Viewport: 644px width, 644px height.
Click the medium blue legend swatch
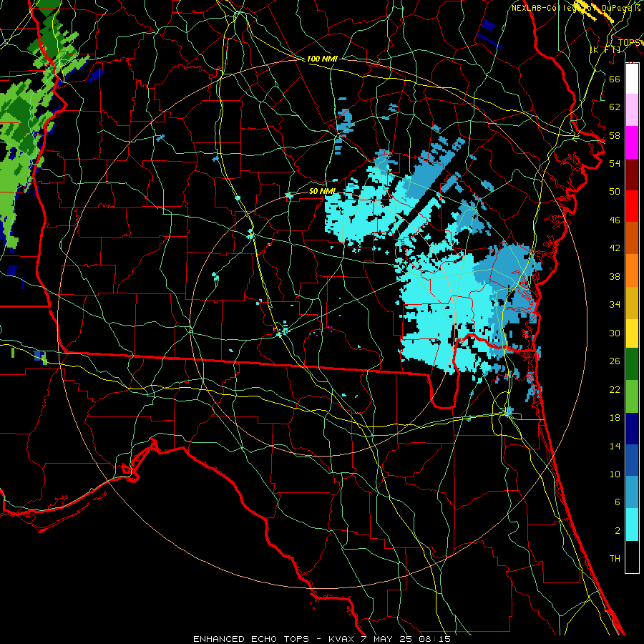point(632,460)
